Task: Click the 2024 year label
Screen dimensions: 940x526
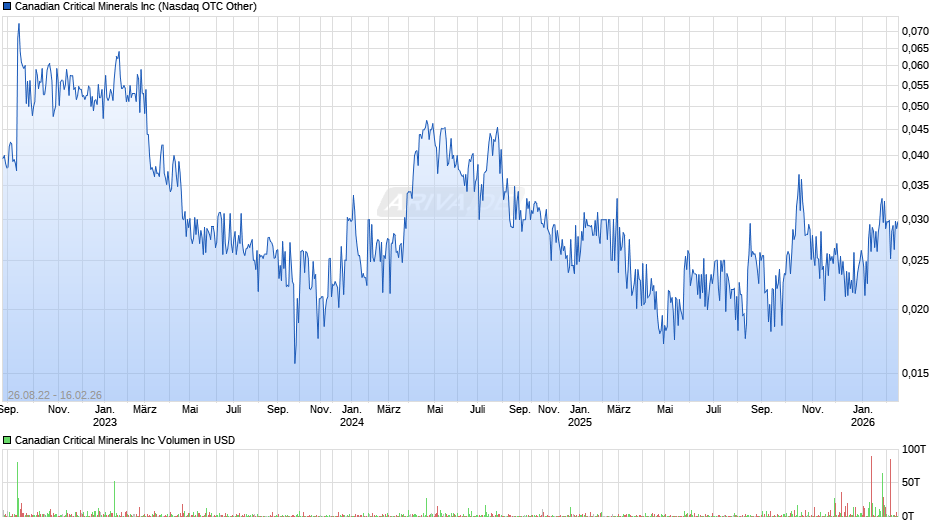Action: (x=352, y=422)
